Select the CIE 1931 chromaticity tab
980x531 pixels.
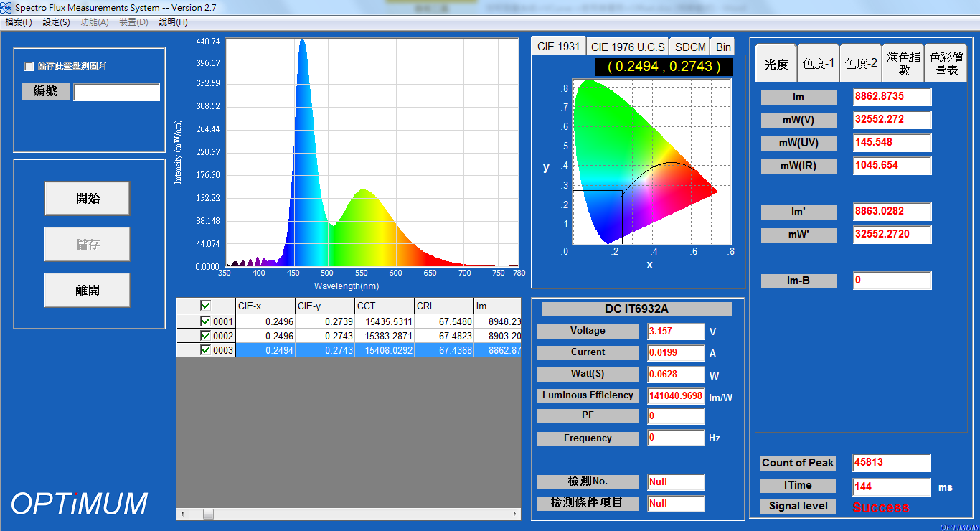coord(557,46)
